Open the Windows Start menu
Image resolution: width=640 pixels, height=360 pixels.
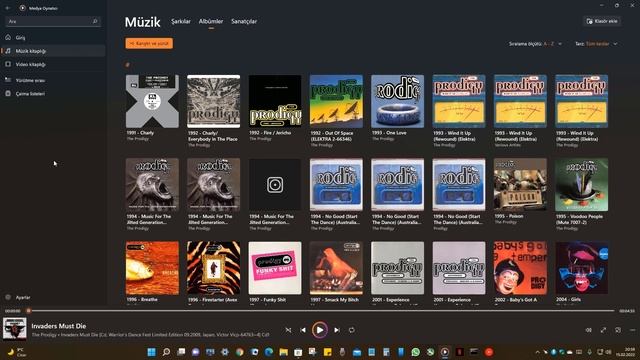pos(151,352)
